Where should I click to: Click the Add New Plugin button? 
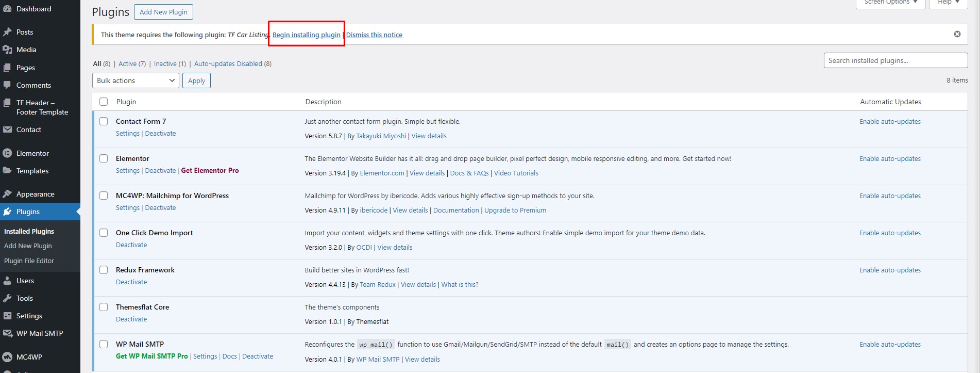pos(163,12)
